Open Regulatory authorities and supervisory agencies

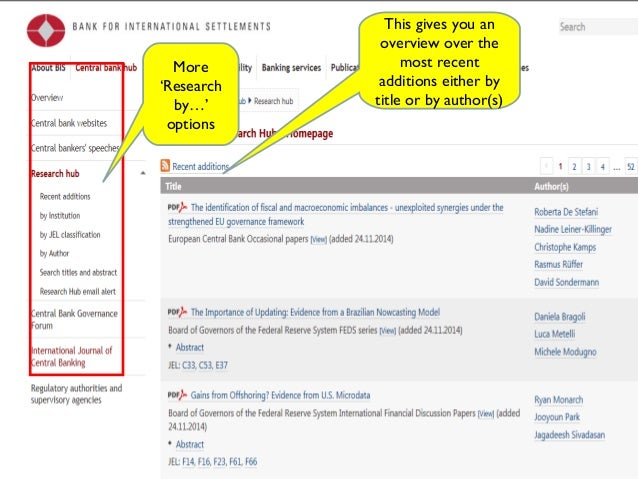coord(76,394)
